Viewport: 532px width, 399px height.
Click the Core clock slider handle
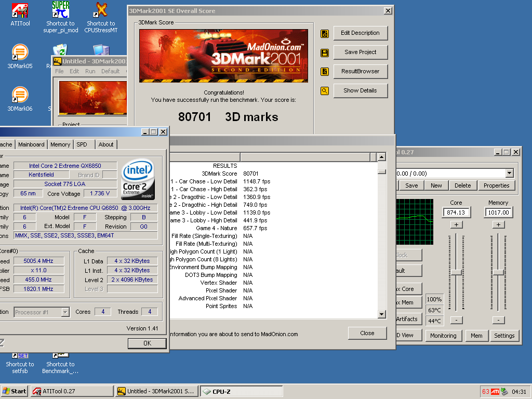(x=456, y=272)
